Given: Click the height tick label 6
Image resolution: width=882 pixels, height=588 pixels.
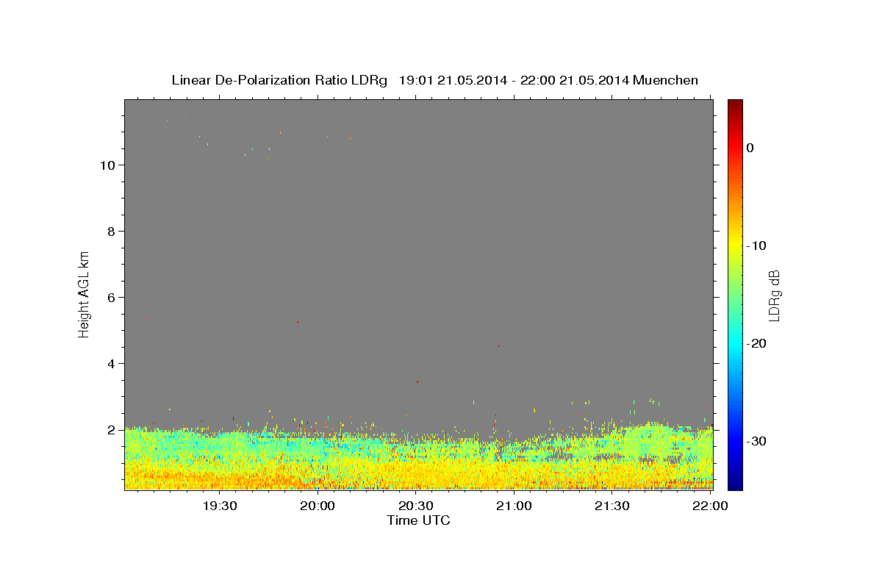Looking at the screenshot, I should click(x=111, y=298).
